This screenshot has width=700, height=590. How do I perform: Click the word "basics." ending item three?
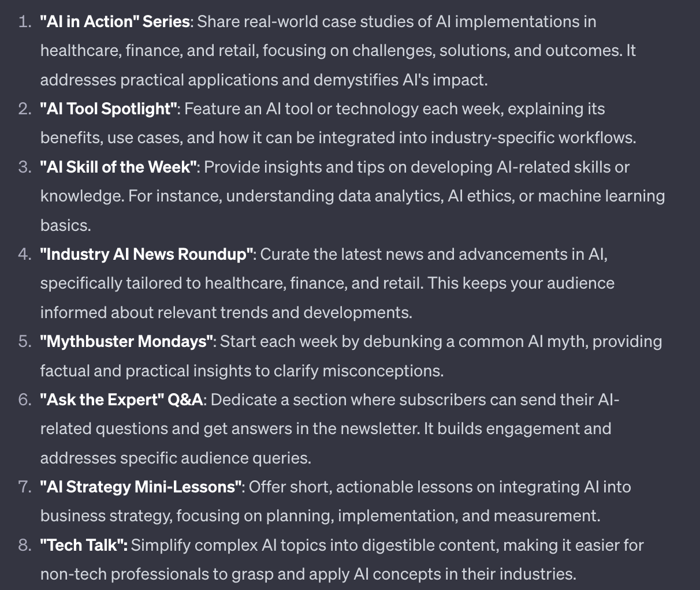[x=65, y=225]
